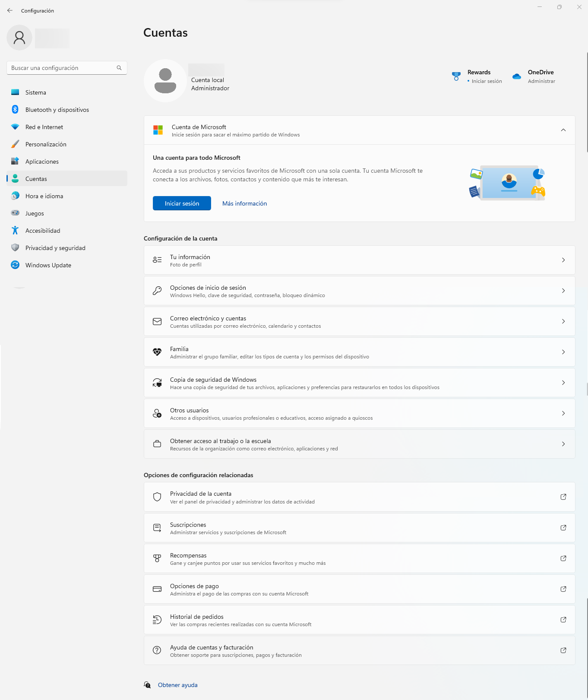This screenshot has height=700, width=588.
Task: Click the key icon for sign-in options
Action: pyautogui.click(x=157, y=291)
